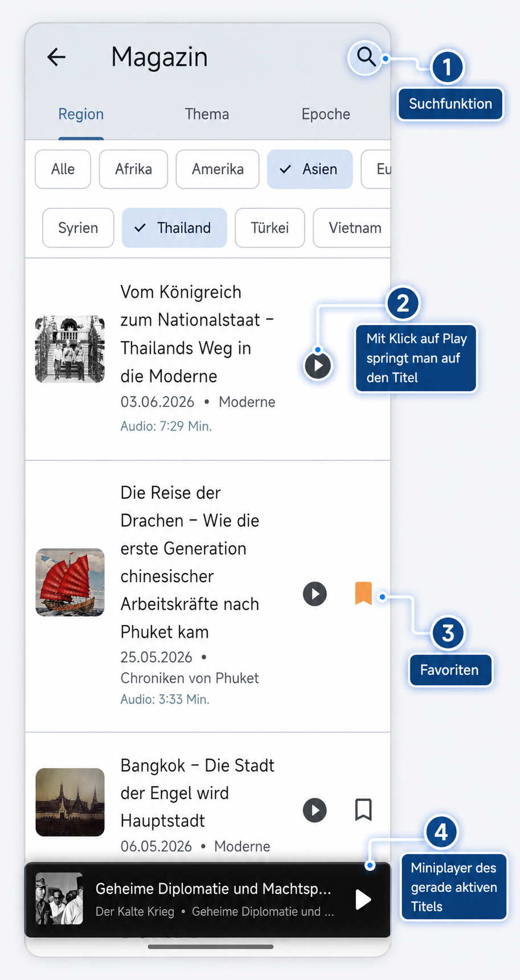Screen dimensions: 520x980
Task: Select the 'Syrien' country chip
Action: click(x=78, y=228)
